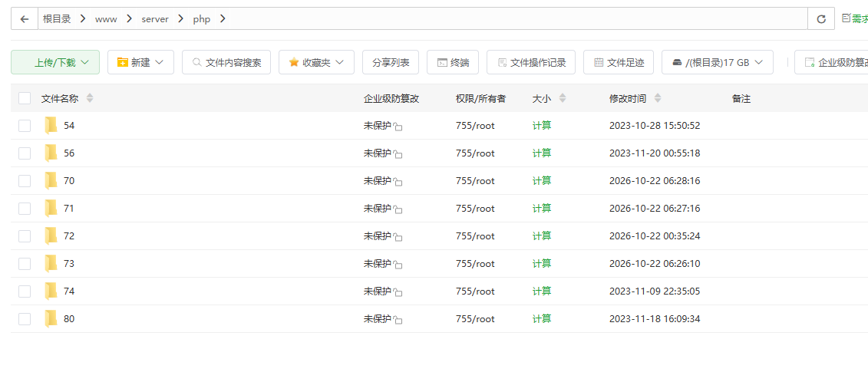Click the lock icon in row 71
The width and height of the screenshot is (868, 382).
tap(398, 210)
